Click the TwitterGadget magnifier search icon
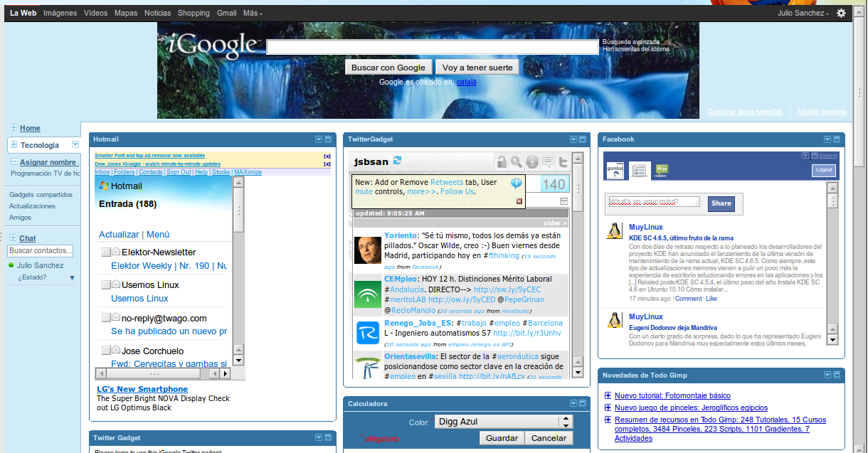This screenshot has height=453, width=868. (517, 162)
